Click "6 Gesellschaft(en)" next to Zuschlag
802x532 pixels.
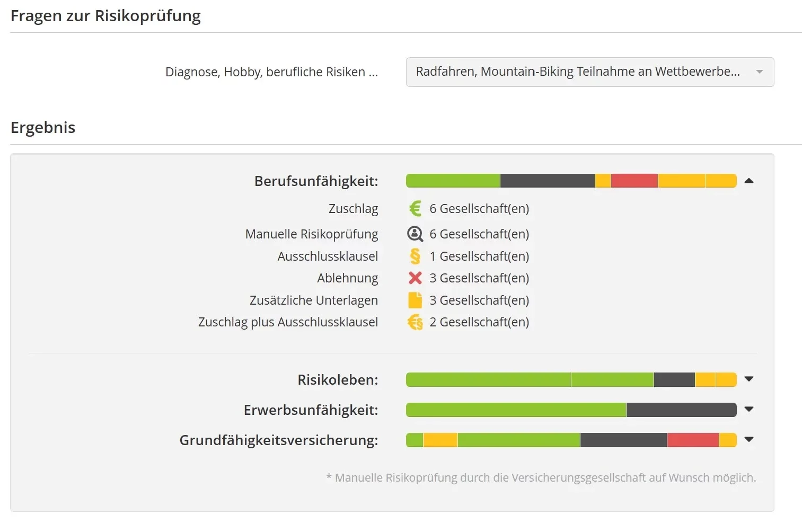tap(479, 209)
